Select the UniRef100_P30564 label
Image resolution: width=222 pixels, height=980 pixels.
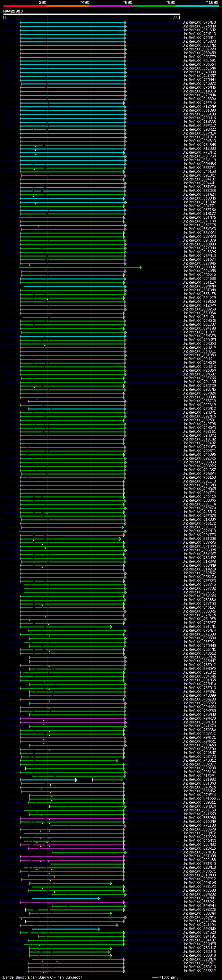[199, 64]
